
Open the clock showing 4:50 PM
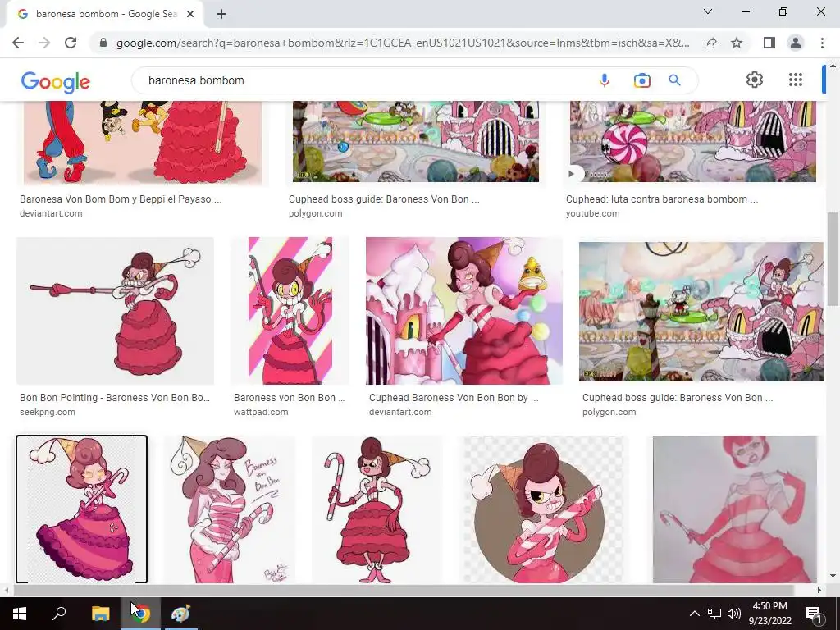(769, 614)
